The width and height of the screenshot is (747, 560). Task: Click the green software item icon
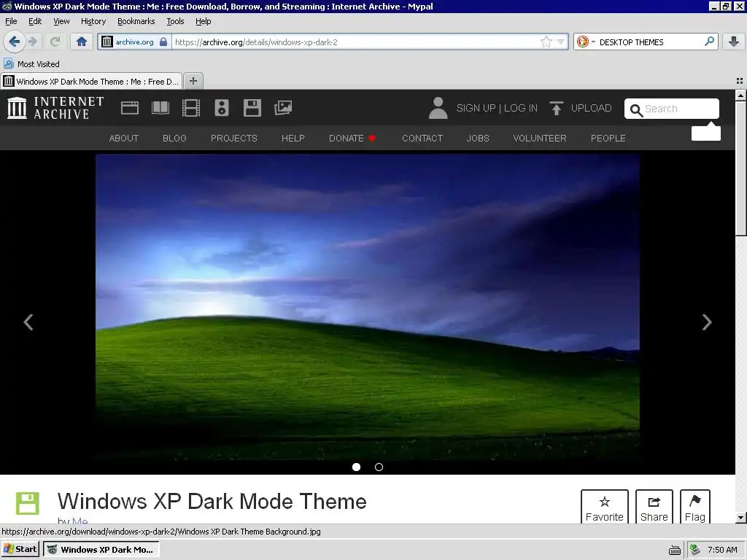tap(28, 503)
